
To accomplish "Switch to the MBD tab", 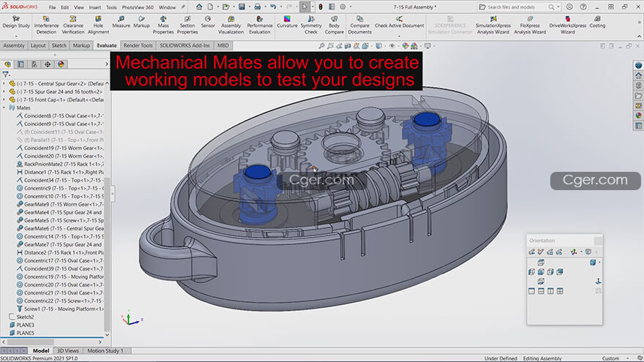I will [223, 45].
